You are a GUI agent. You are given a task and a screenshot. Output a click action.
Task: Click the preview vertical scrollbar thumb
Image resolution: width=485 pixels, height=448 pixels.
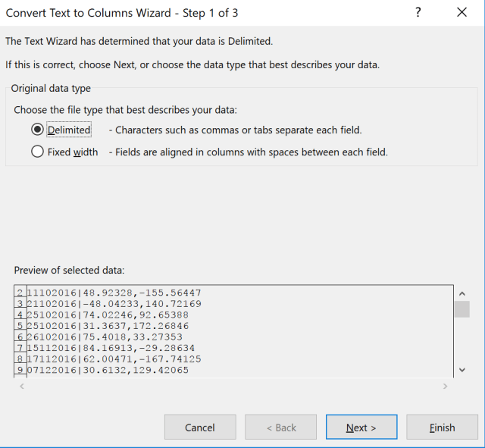click(462, 309)
